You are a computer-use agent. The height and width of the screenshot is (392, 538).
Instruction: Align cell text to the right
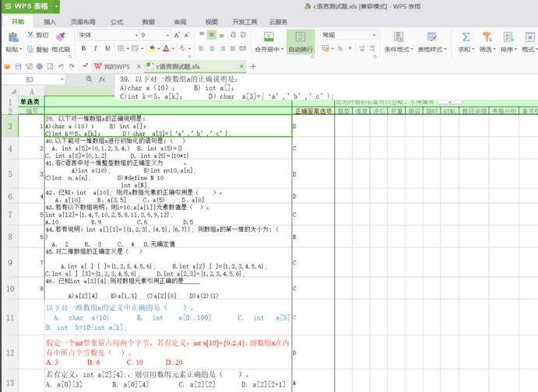[x=223, y=49]
